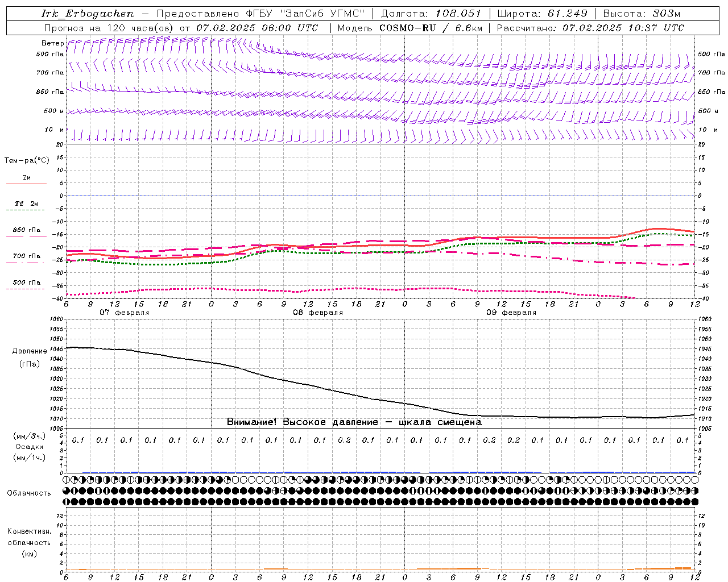The height and width of the screenshot is (582, 728).
Task: Click the station name Irk_Erbogachen in the header
Action: coord(88,14)
